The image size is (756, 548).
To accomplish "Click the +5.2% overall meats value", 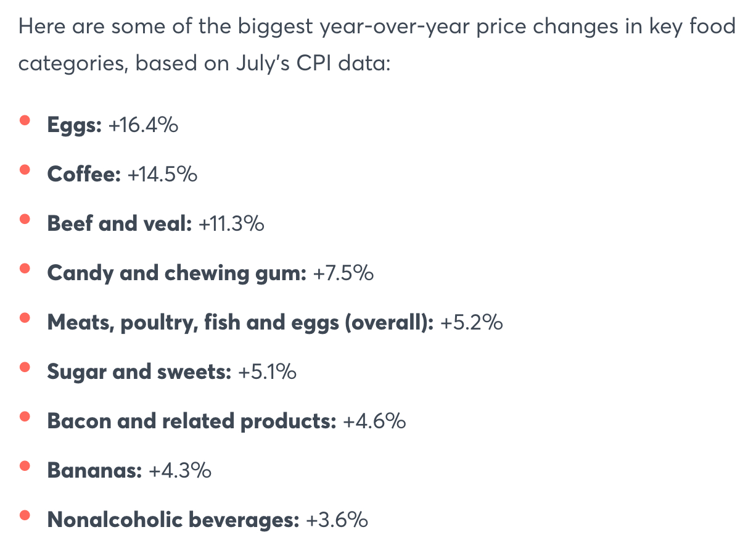I will coord(472,323).
